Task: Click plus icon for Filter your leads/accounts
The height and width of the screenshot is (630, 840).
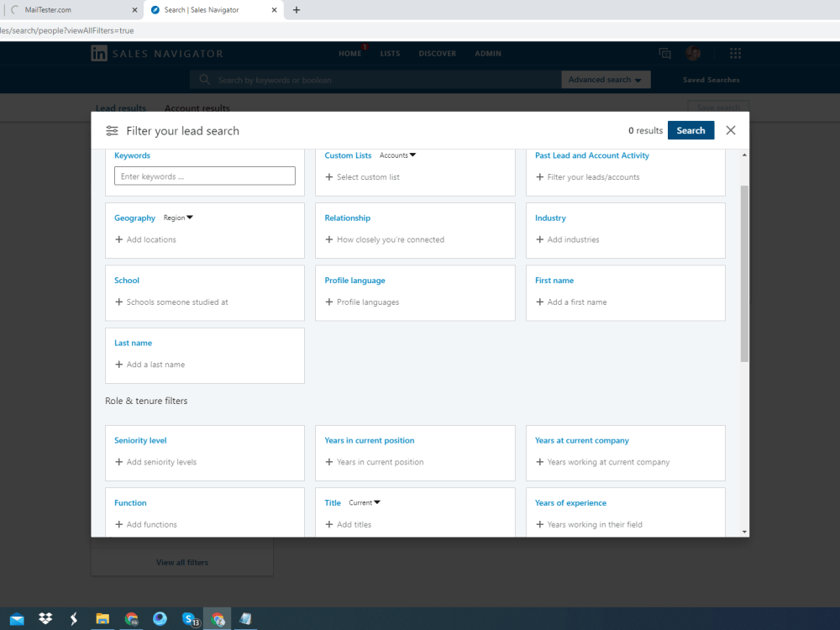Action: point(539,176)
